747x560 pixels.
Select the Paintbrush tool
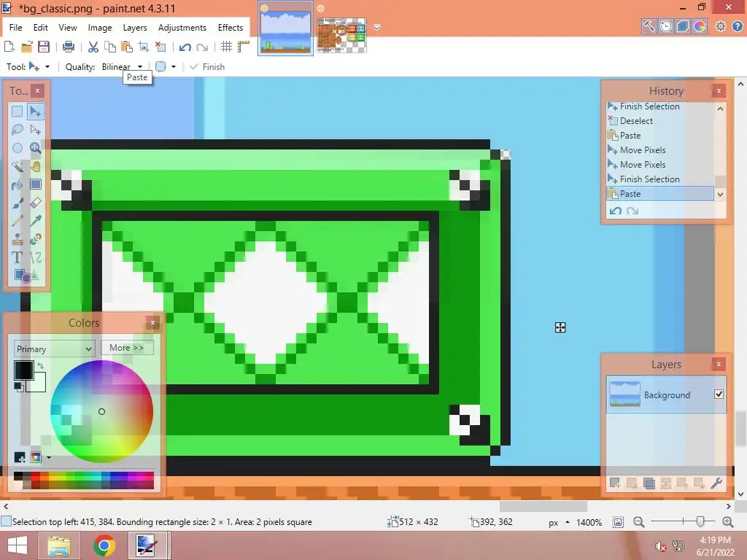point(18,203)
